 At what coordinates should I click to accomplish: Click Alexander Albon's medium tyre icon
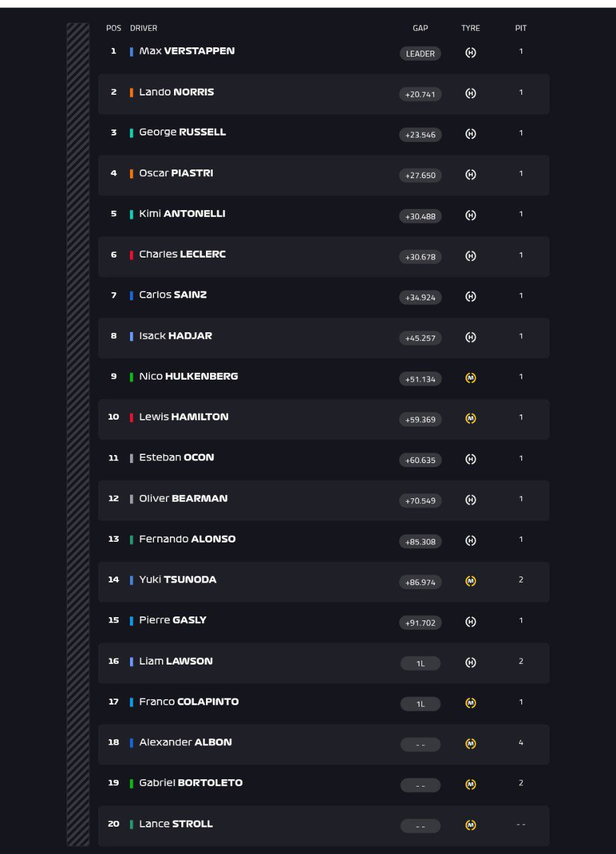pyautogui.click(x=471, y=744)
